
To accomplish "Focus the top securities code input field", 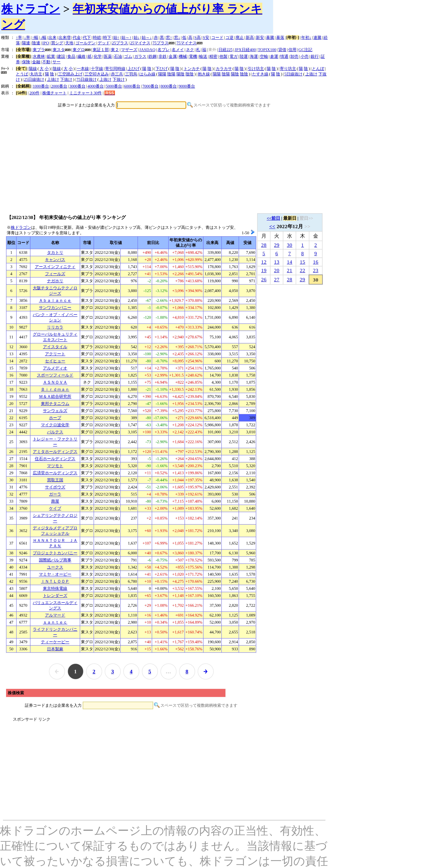I will point(151,105).
